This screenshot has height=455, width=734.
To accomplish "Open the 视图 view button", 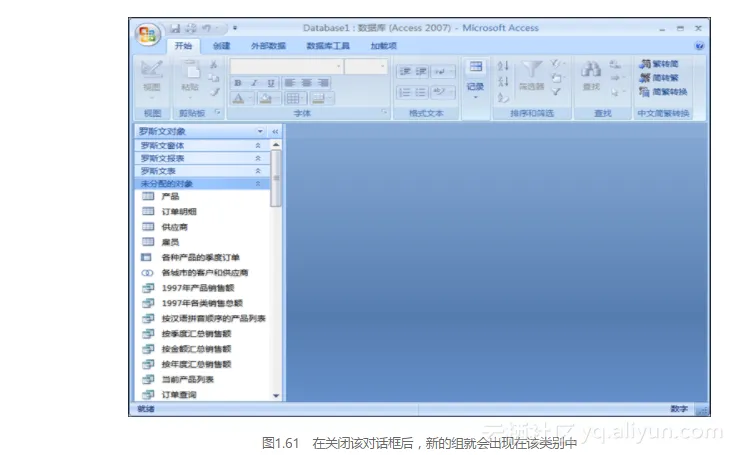I will [152, 81].
